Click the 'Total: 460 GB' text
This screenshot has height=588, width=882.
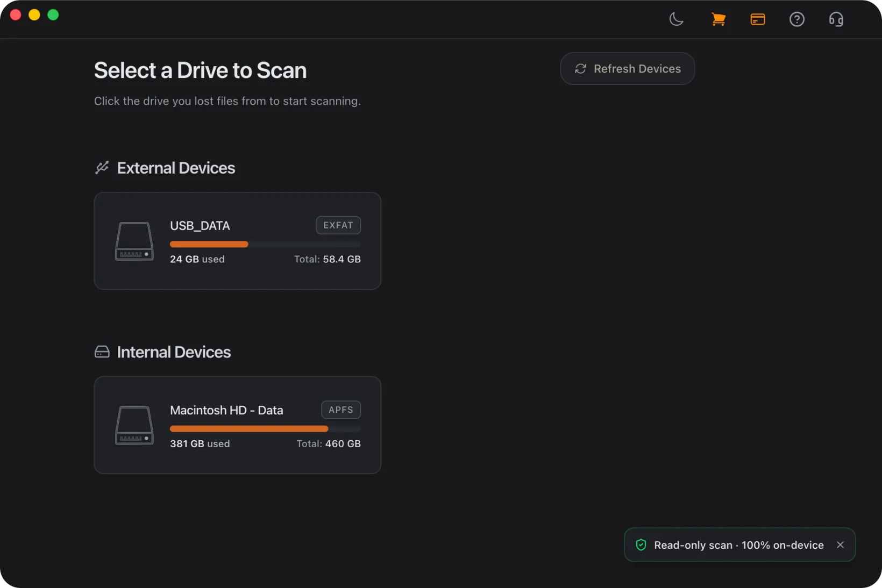tap(329, 443)
